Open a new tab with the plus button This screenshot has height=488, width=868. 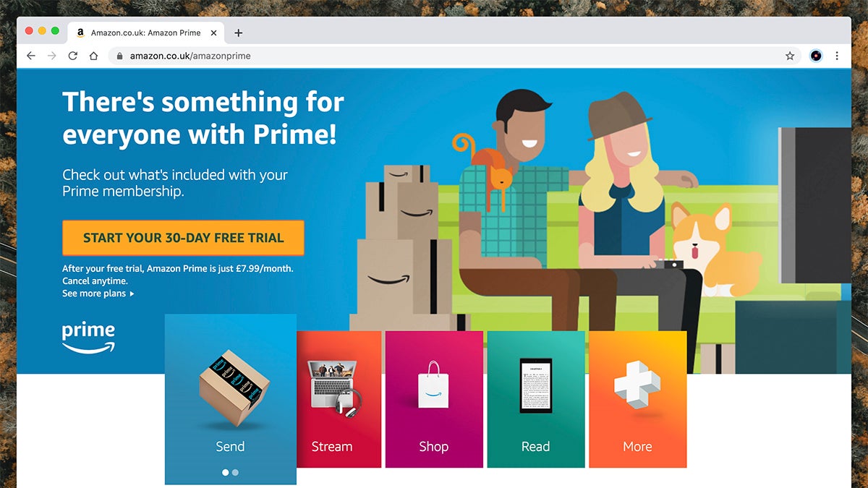[x=239, y=33]
